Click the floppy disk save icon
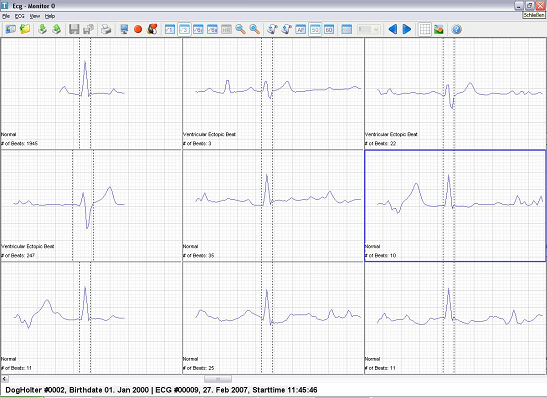The image size is (547, 398). pyautogui.click(x=74, y=29)
